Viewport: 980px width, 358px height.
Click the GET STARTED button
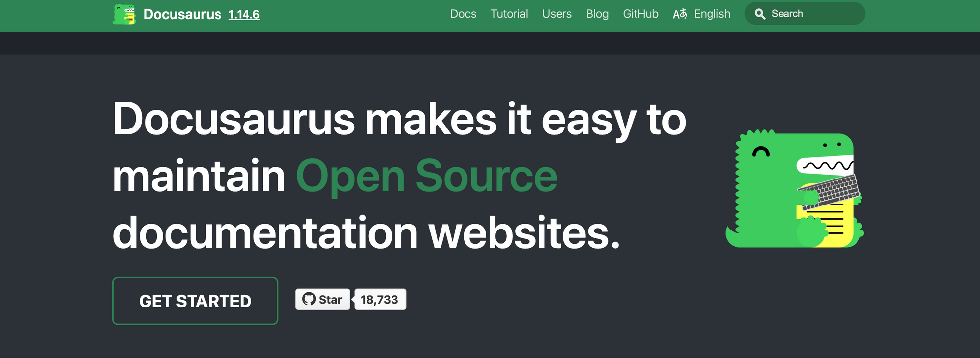pos(195,301)
